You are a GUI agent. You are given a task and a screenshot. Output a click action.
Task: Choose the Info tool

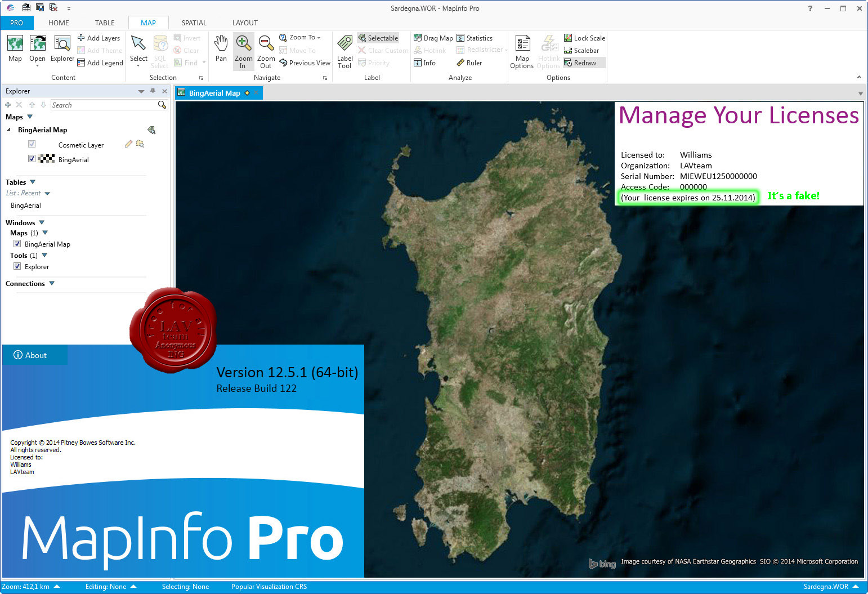click(x=425, y=63)
